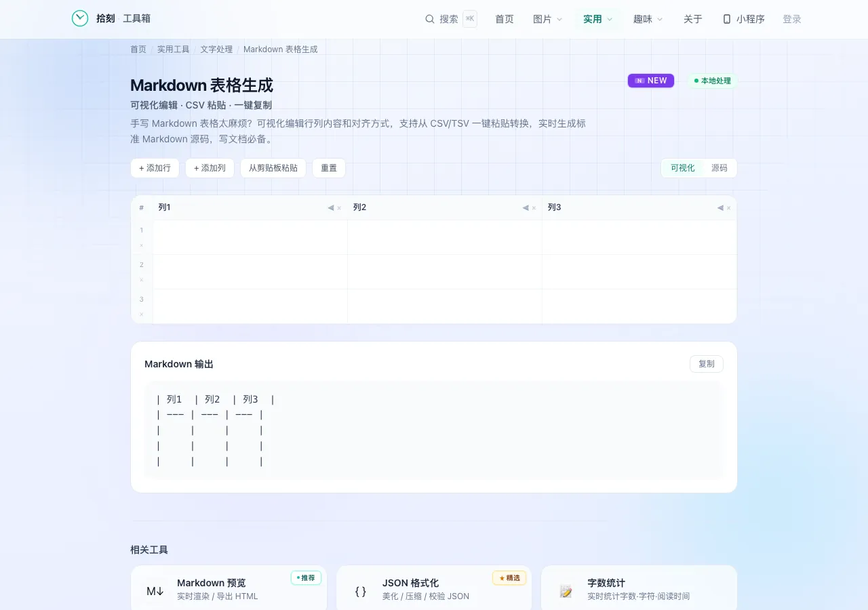Delete column 列2 with its × icon
This screenshot has width=868, height=610.
[x=534, y=208]
